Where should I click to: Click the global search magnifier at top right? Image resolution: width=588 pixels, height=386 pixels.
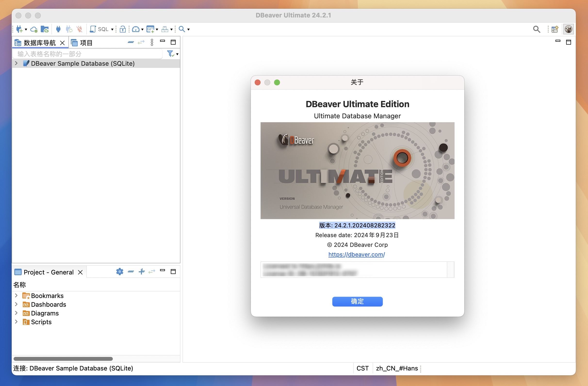[x=537, y=29]
